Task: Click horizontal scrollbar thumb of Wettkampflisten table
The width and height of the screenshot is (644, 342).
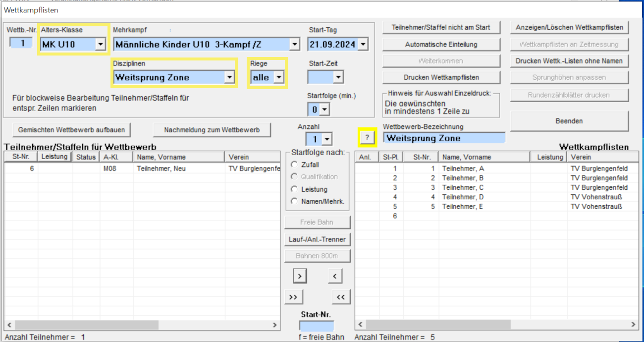Action: click(437, 324)
